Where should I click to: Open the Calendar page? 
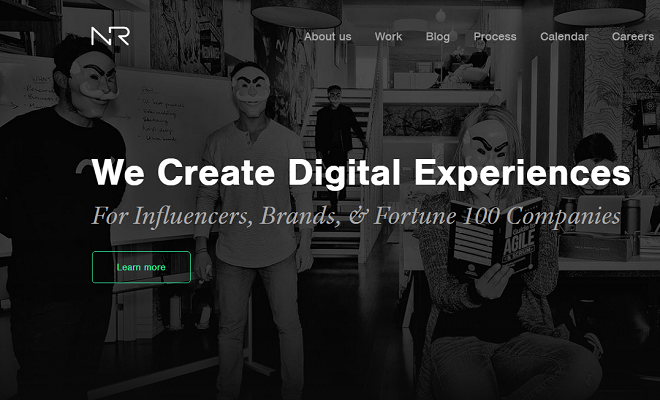coord(564,37)
